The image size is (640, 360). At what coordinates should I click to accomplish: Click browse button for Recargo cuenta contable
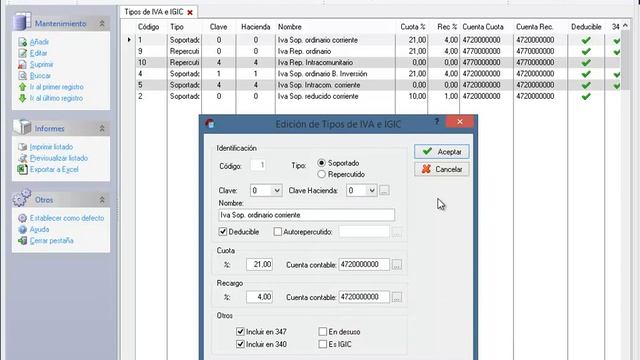396,297
